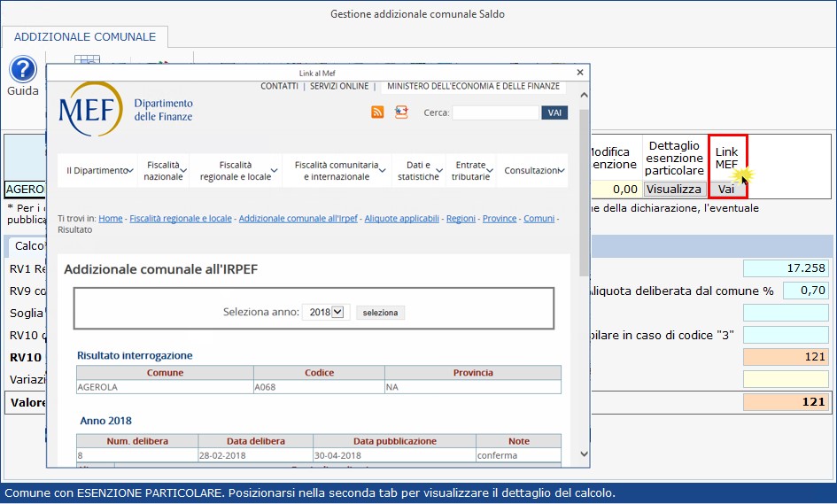Open the Guida help icon
Image resolution: width=837 pixels, height=504 pixels.
[x=23, y=69]
